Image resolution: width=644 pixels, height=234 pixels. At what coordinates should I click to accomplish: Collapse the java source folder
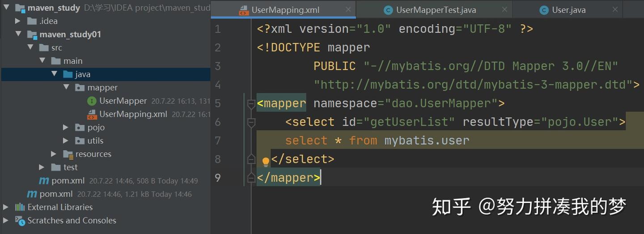[x=54, y=74]
